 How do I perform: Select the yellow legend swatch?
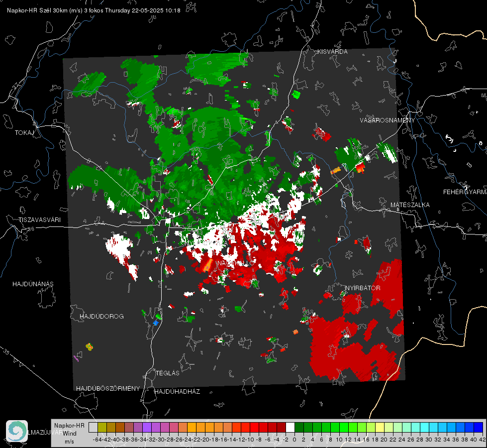point(380,427)
